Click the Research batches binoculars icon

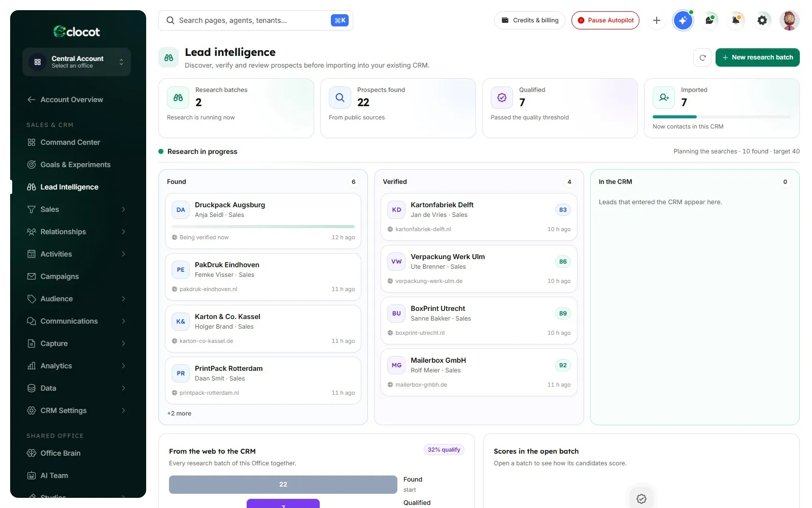pos(178,98)
